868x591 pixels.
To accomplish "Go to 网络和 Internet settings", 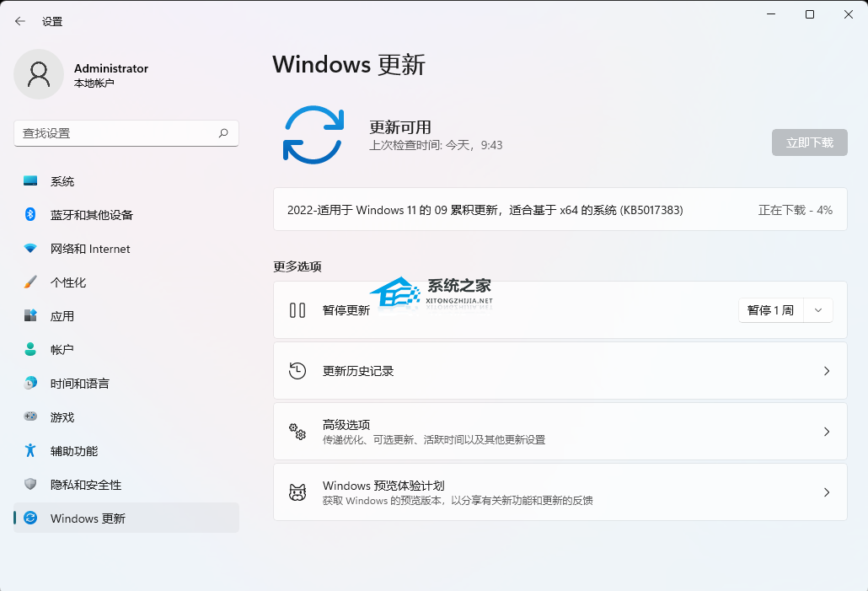I will coord(90,249).
